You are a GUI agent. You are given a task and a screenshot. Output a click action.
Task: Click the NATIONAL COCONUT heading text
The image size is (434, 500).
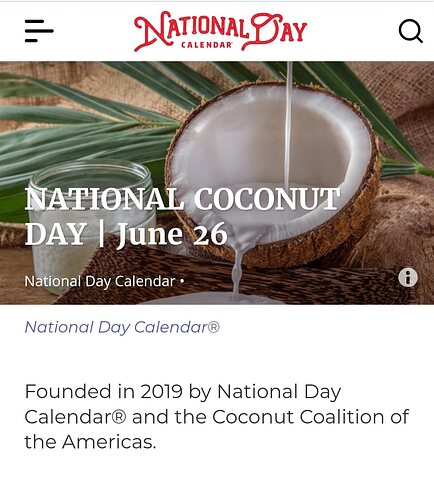click(182, 199)
